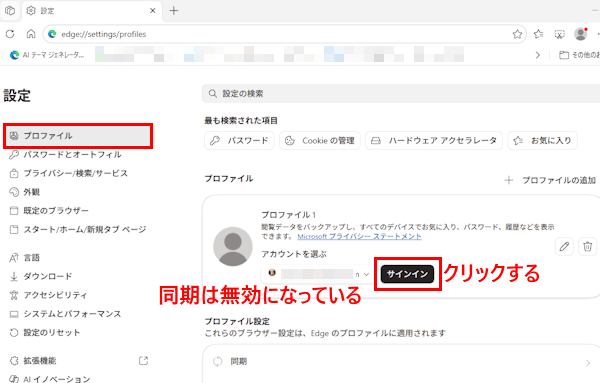This screenshot has height=383, width=600.
Task: Expand hidden bookmarks with chevron arrow
Action: tap(538, 55)
